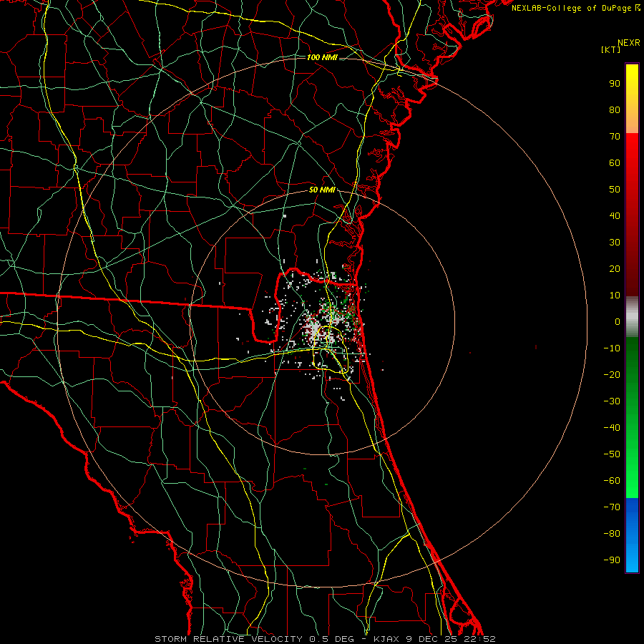Click the [KT] units label
644x644 pixels.
(x=610, y=49)
